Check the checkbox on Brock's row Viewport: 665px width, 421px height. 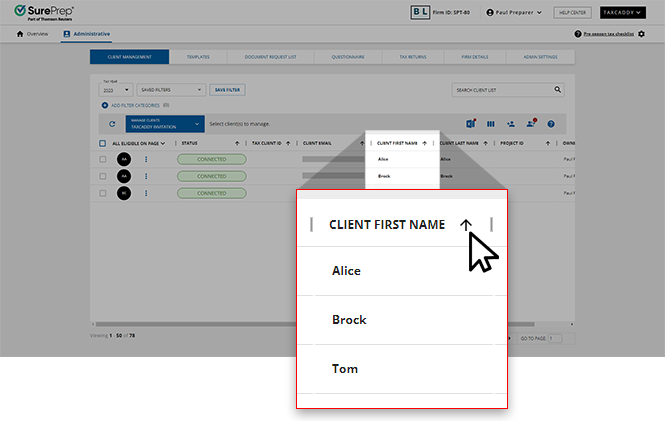click(x=103, y=176)
